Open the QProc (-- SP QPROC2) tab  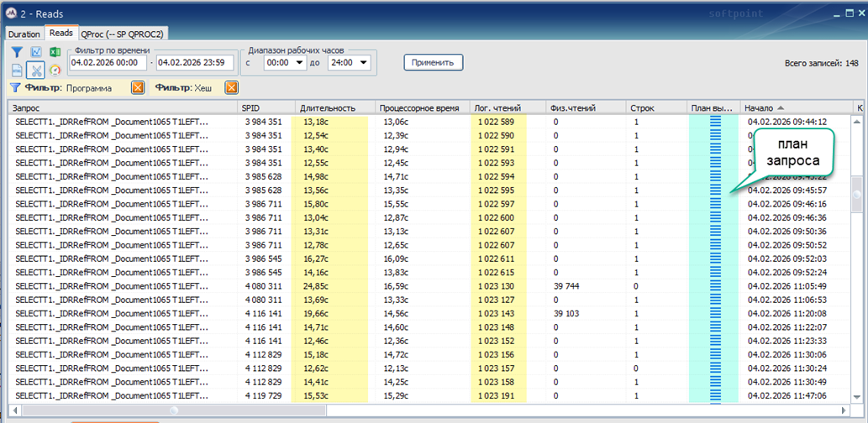click(122, 34)
